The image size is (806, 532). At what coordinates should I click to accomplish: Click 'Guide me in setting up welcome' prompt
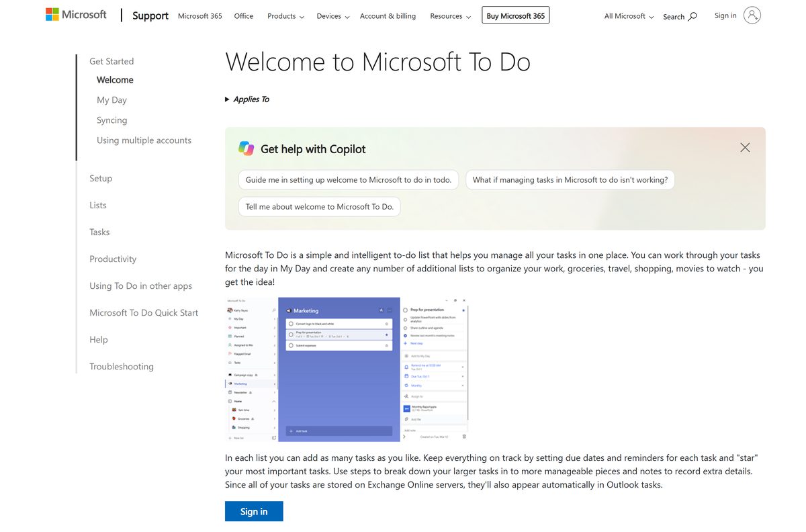pos(349,180)
